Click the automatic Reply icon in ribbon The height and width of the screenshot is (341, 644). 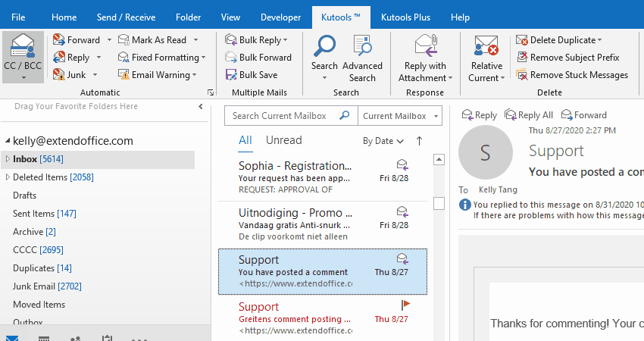(x=59, y=57)
